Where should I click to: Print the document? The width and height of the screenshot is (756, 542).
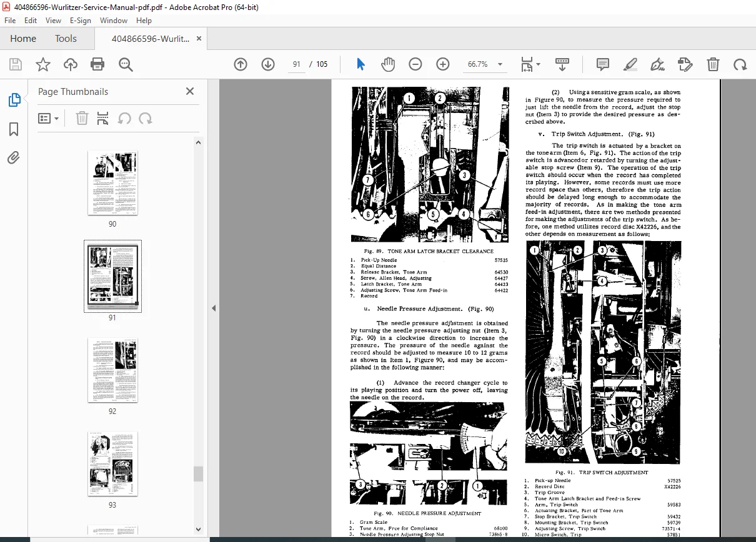pos(97,64)
